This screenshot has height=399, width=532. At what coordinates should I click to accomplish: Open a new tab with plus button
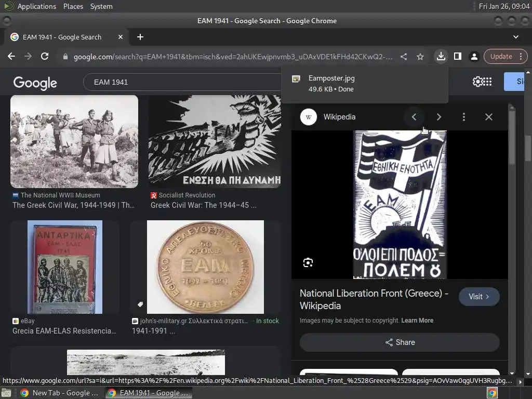point(140,37)
